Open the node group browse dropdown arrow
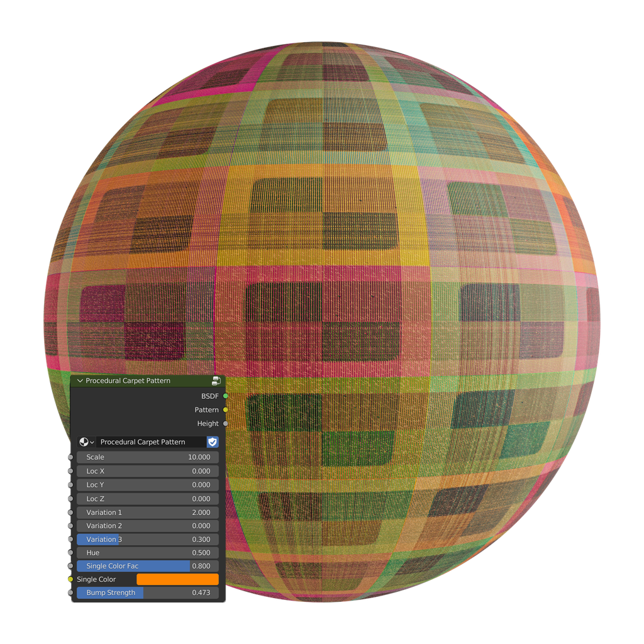This screenshot has width=644, height=644. (92, 442)
